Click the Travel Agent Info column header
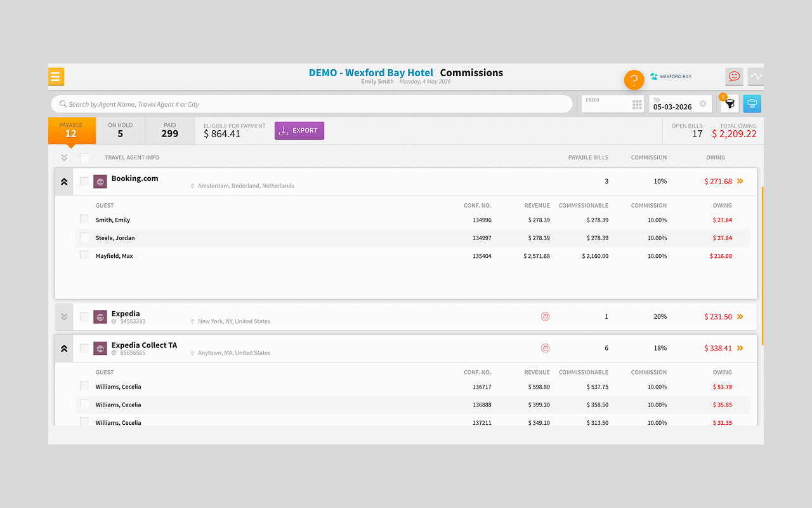Screen dimensions: 812x508 132,157
